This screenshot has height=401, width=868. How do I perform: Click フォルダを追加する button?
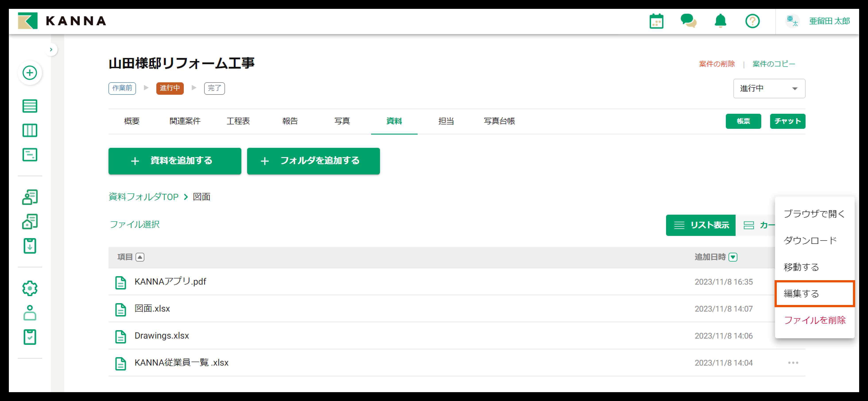pyautogui.click(x=313, y=161)
